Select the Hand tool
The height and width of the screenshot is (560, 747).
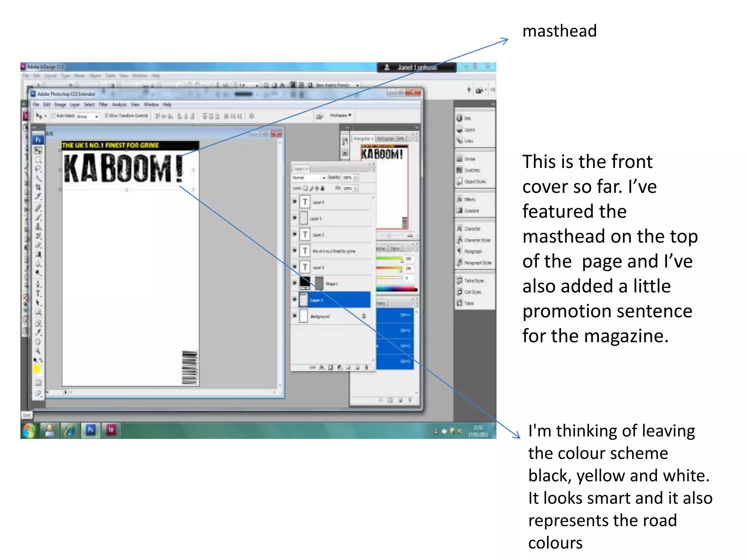coord(38,342)
